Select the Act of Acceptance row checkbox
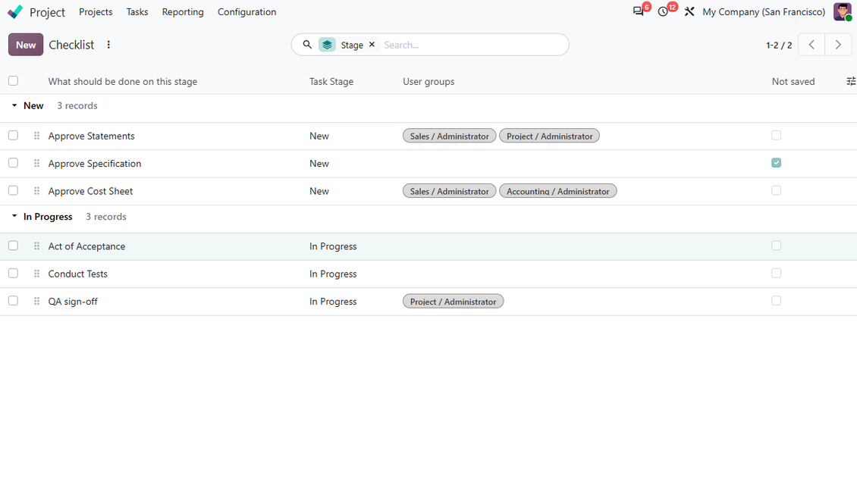The width and height of the screenshot is (857, 504). click(13, 246)
